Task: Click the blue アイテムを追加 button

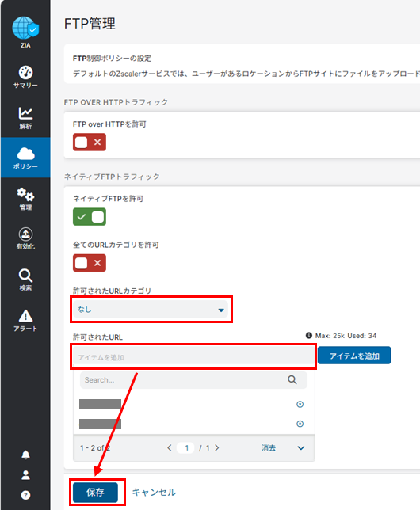Action: tap(354, 356)
